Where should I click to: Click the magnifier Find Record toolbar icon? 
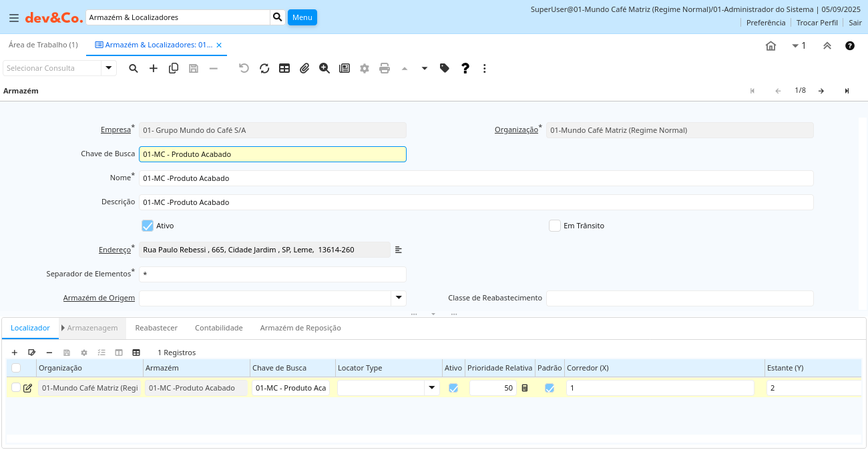point(134,68)
